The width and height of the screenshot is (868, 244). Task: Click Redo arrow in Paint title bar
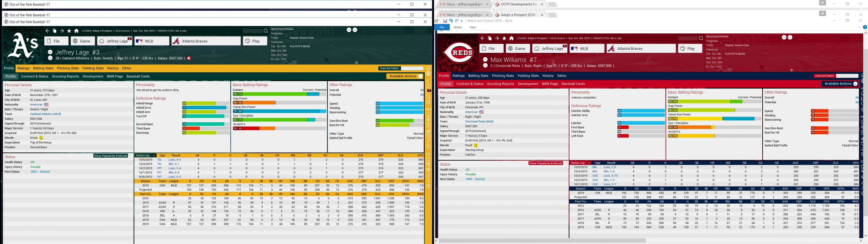click(x=457, y=21)
